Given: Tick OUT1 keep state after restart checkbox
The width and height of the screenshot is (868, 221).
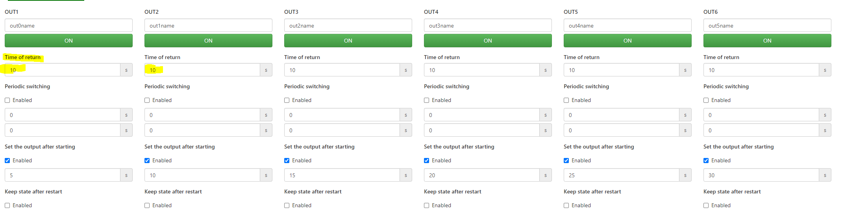Looking at the screenshot, I should tap(7, 206).
